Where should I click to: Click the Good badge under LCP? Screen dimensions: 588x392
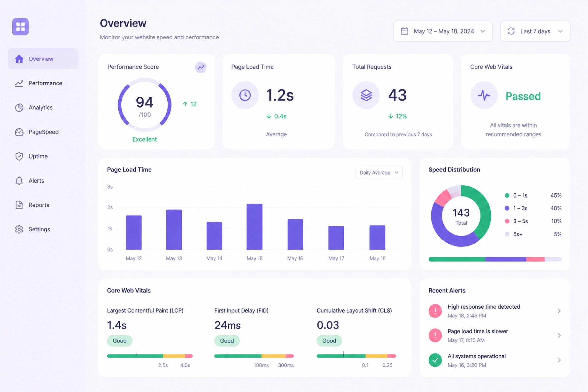(120, 341)
